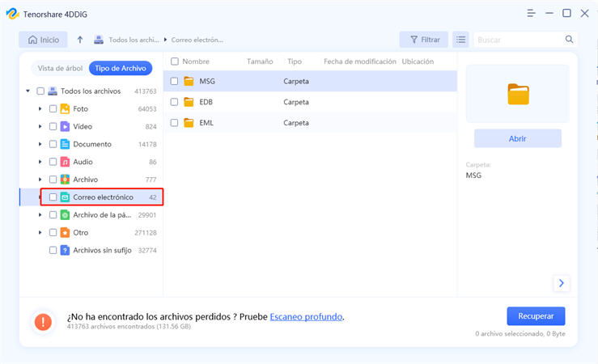Check the MSG folder checkbox
The height and width of the screenshot is (364, 598).
174,81
